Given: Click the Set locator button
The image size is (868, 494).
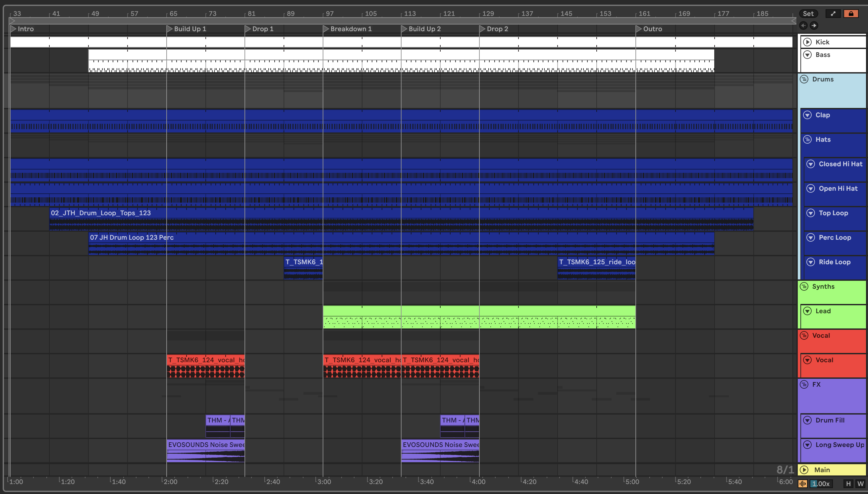Looking at the screenshot, I should 808,14.
